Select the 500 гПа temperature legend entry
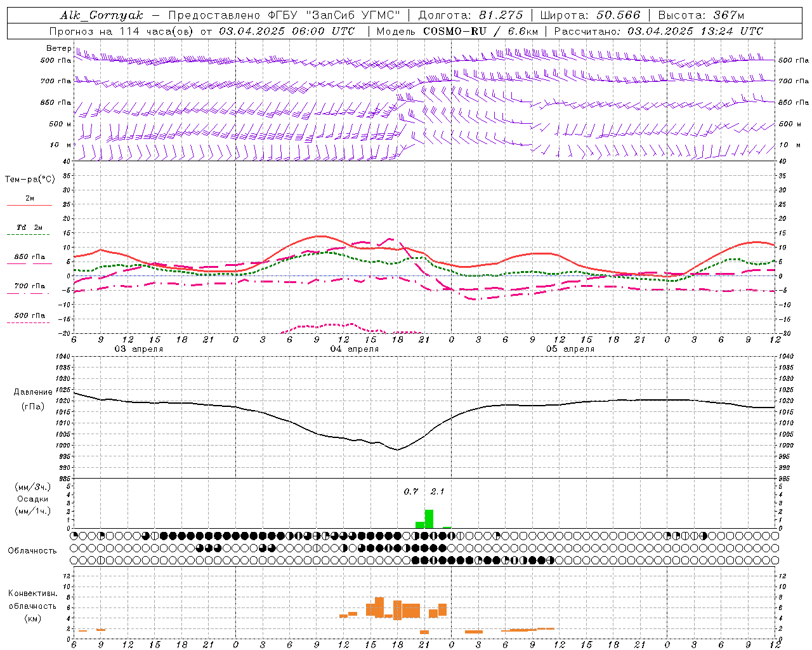The image size is (812, 650). click(30, 315)
